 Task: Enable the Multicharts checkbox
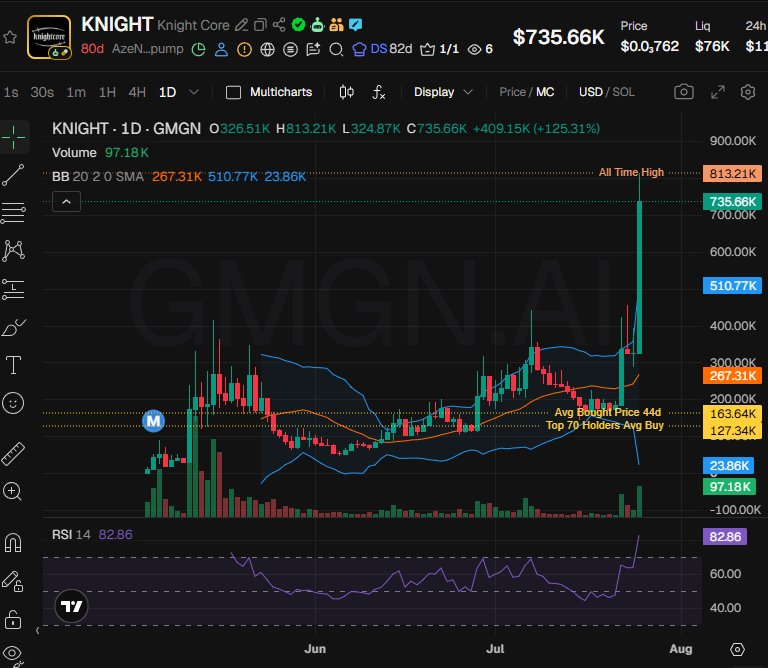tap(233, 92)
